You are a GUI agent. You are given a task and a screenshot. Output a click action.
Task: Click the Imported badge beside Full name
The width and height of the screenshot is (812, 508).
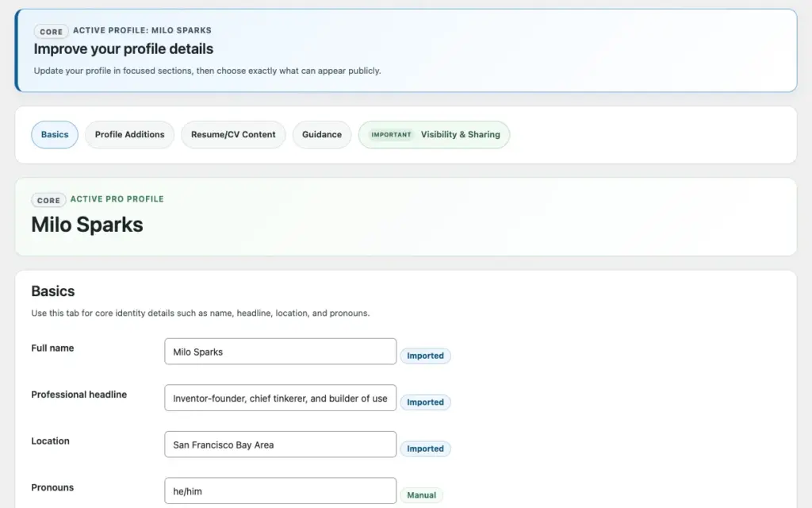[425, 356]
